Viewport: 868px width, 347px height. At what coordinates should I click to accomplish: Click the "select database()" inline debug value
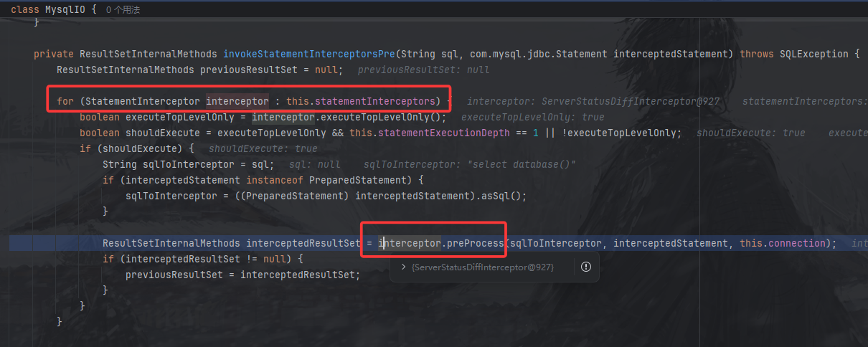[x=522, y=164]
